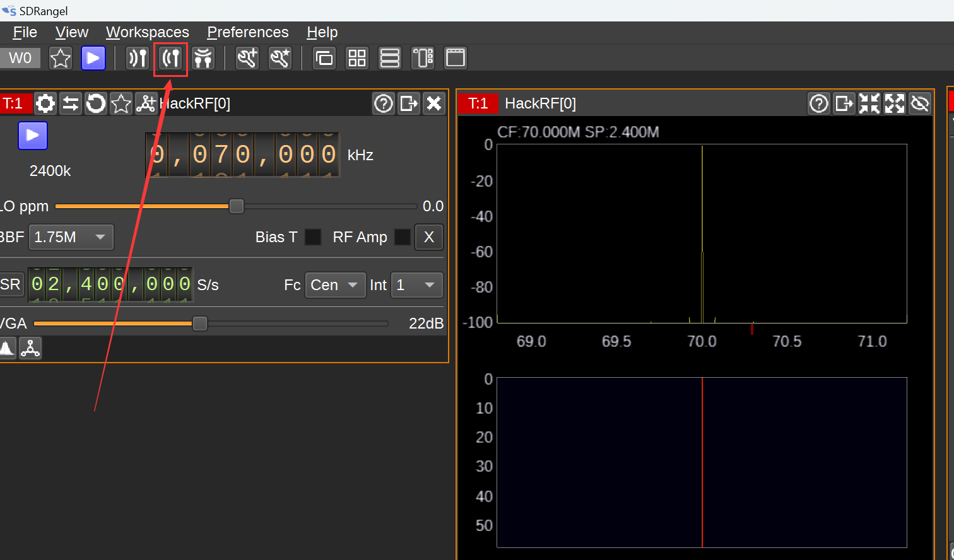Click the T:1 label in spectrum window
Viewport: 954px width, 560px height.
coord(478,103)
